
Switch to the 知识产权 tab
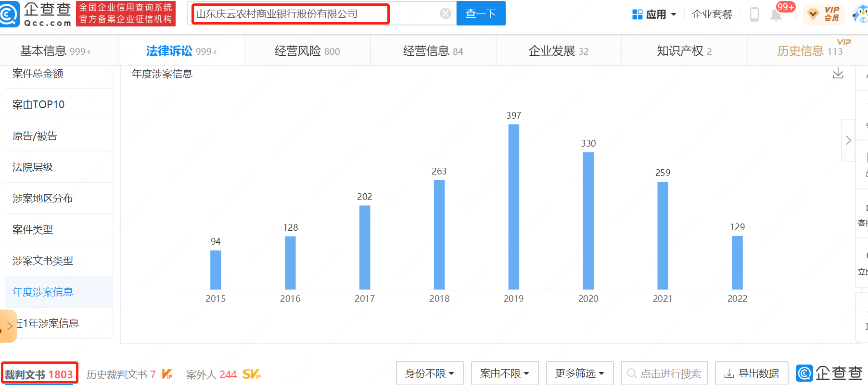pyautogui.click(x=684, y=51)
